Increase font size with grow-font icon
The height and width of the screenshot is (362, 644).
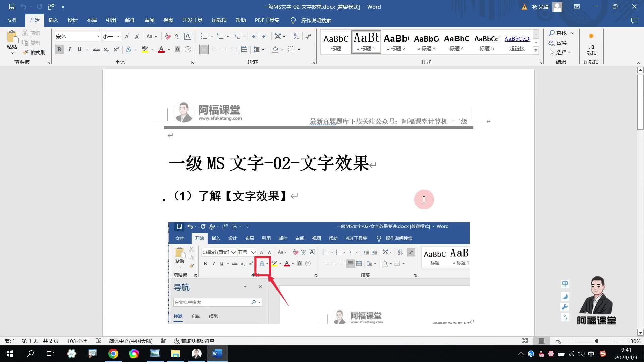point(127,36)
